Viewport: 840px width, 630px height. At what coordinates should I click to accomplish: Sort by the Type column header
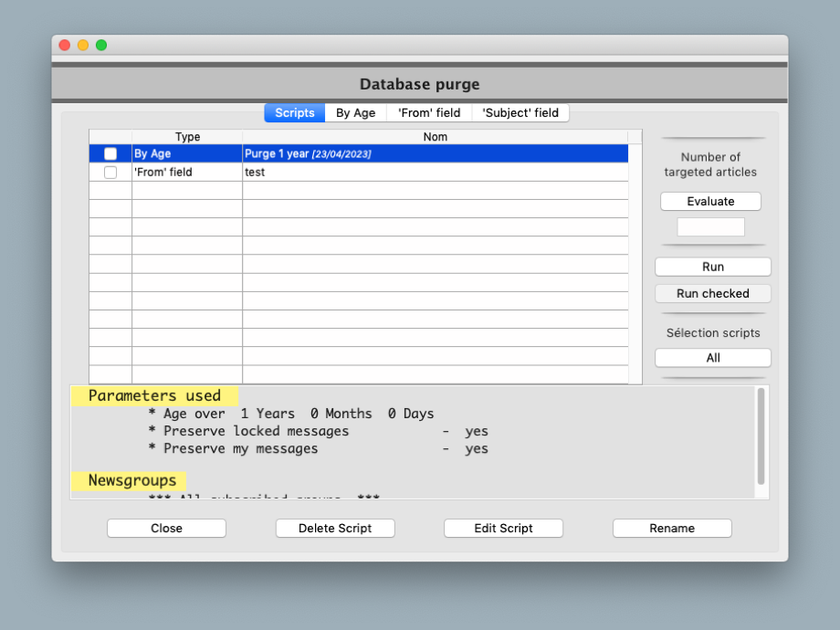tap(187, 137)
